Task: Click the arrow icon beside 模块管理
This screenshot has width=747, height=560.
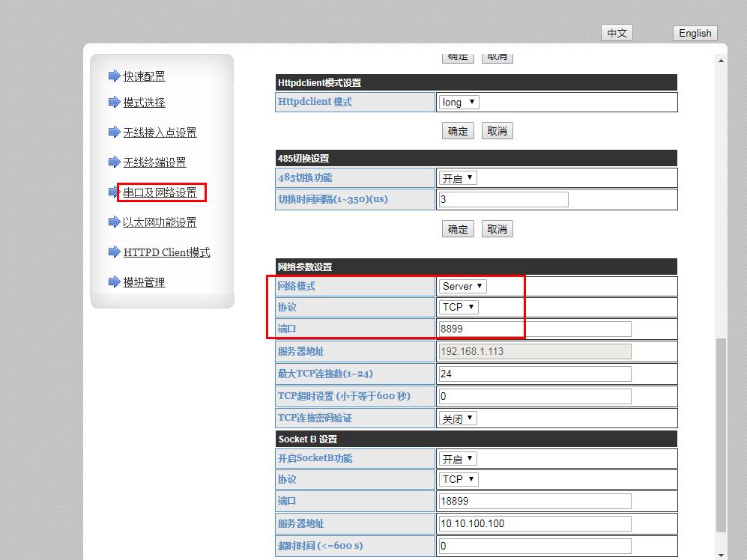Action: point(114,282)
